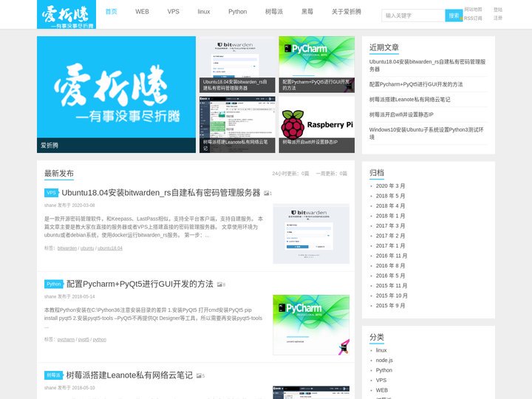Viewport: 532px width, 399px height.
Task: Open archive 2018 年 5 月
Action: click(390, 196)
